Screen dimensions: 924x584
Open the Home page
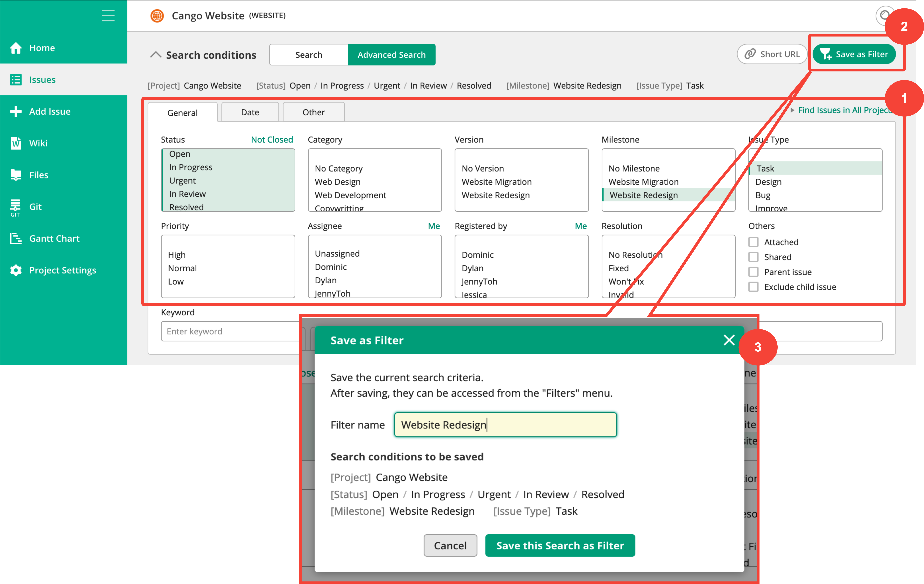click(64, 48)
